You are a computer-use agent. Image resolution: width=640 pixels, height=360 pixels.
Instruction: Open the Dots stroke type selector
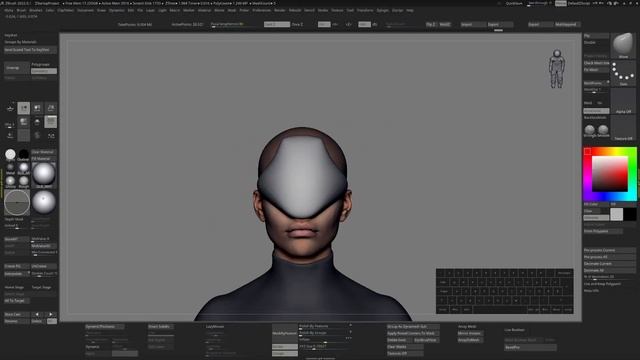coord(623,73)
